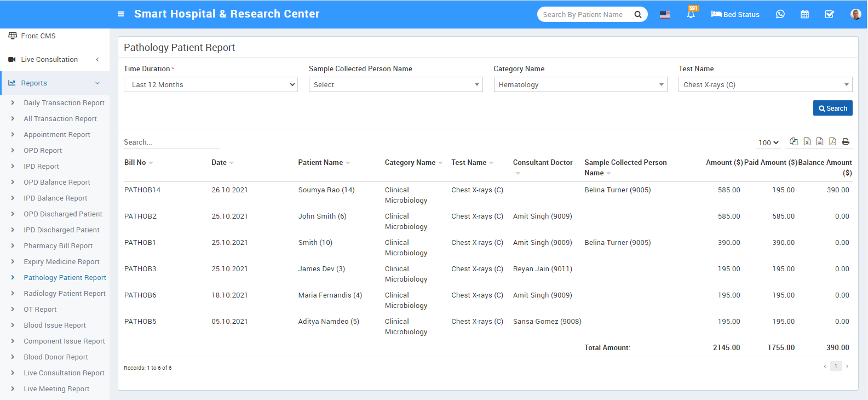Image resolution: width=868 pixels, height=400 pixels.
Task: Open the calendar icon in header
Action: pos(804,14)
